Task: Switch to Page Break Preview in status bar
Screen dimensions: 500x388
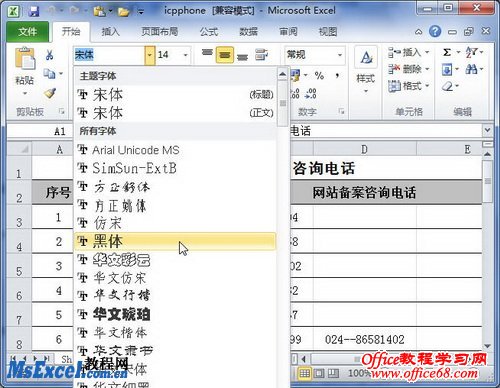Action: (333, 373)
